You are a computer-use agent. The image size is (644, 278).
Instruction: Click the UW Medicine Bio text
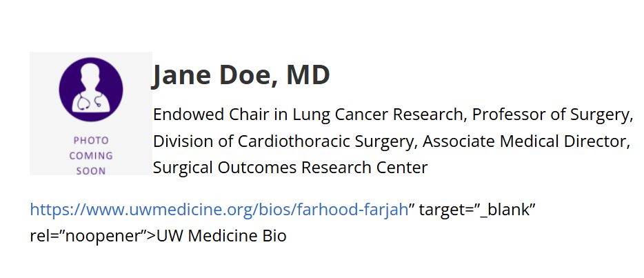[221, 237]
